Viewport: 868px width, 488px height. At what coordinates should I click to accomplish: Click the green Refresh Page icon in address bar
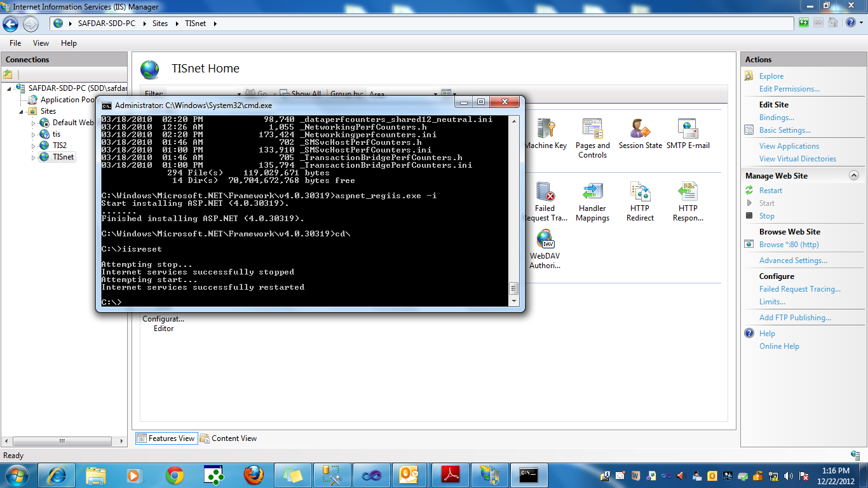[804, 24]
